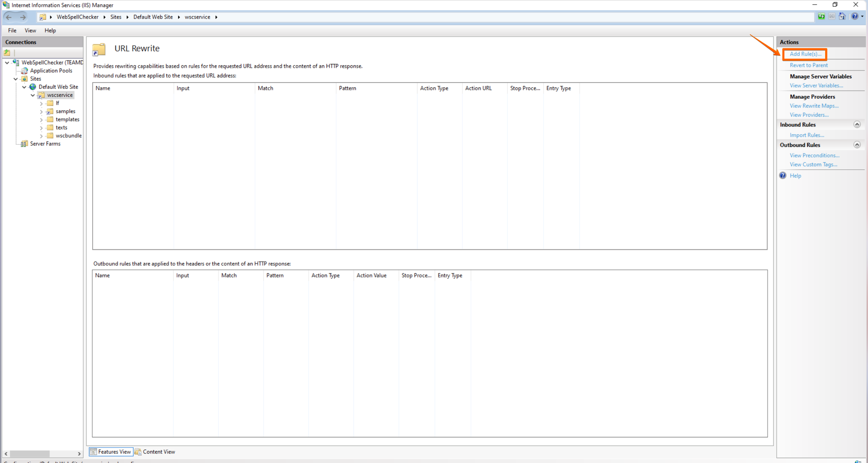
Task: Select the Server Farms icon in tree
Action: 24,144
